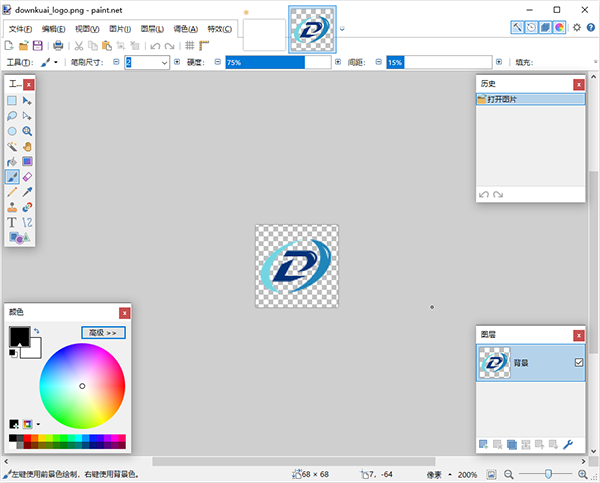Select the Paintbrush tool in toolbox

(12, 177)
